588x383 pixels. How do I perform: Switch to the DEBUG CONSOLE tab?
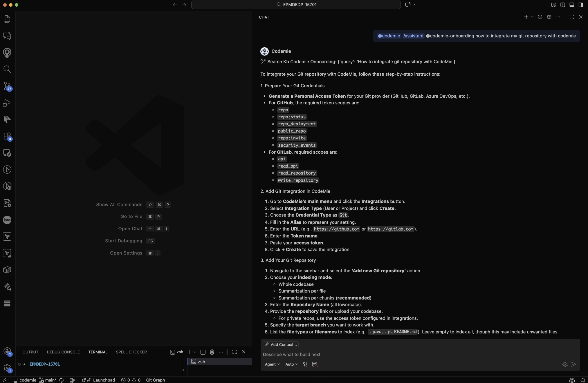tap(63, 352)
